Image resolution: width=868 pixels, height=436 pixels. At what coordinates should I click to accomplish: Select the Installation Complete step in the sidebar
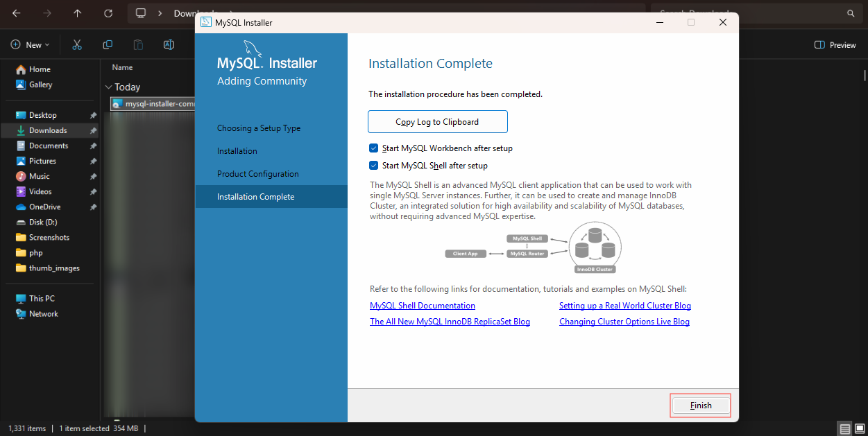click(x=271, y=197)
